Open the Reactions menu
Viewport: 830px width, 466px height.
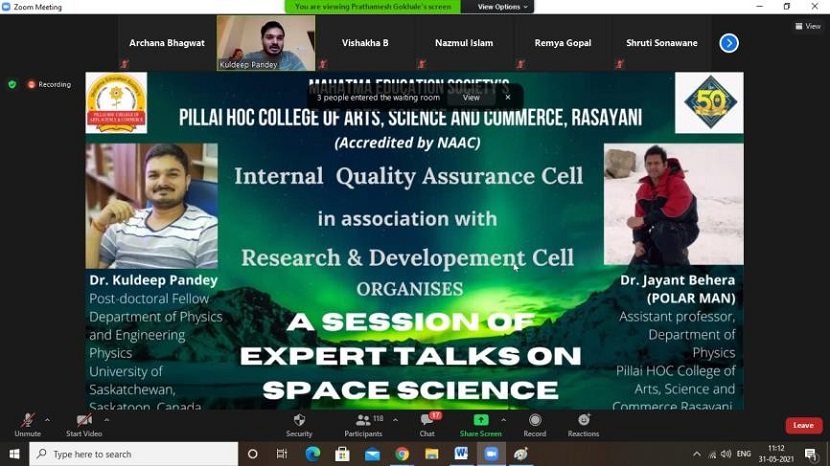point(583,423)
